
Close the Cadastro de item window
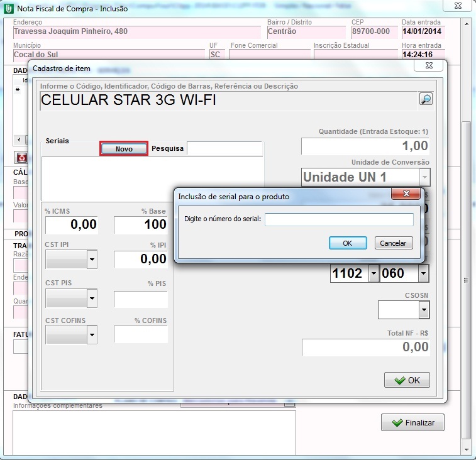[429, 65]
